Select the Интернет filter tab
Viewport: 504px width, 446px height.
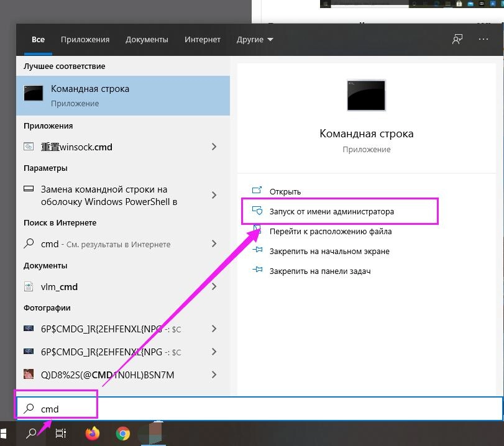click(x=202, y=40)
